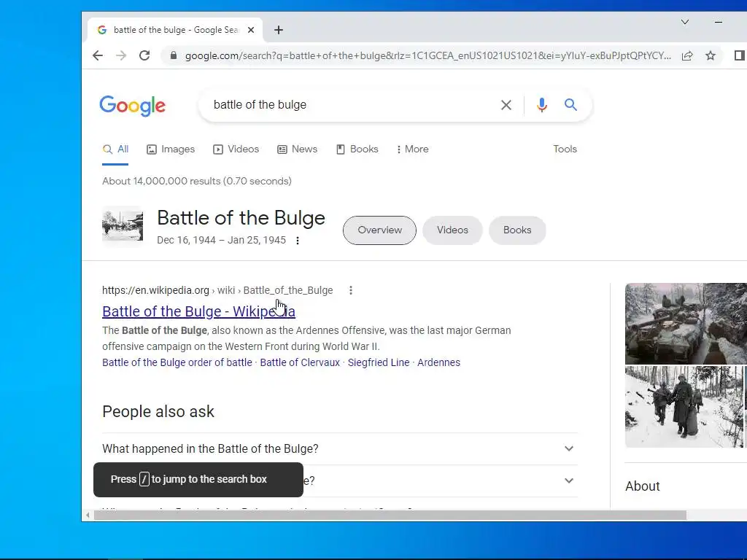Click the Battle of the Bulge header thumbnail

coord(123,225)
